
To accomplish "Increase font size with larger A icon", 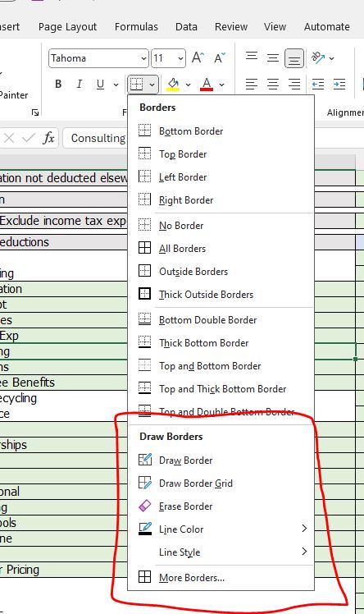I will point(198,58).
